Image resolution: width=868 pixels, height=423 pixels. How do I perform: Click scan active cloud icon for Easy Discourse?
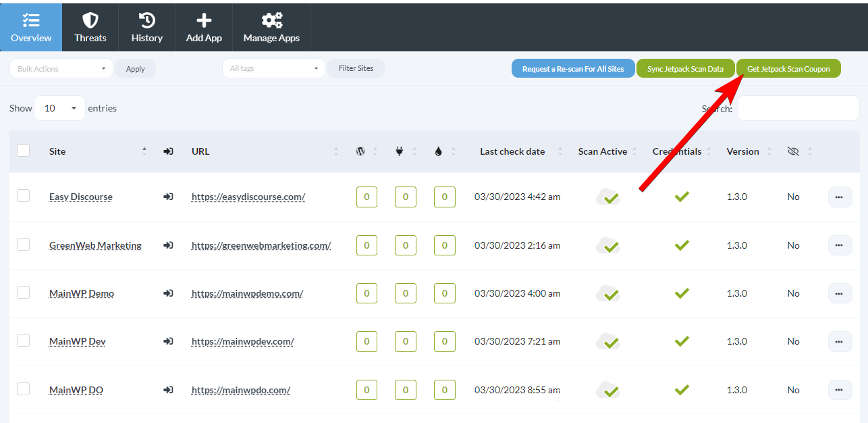click(x=608, y=197)
